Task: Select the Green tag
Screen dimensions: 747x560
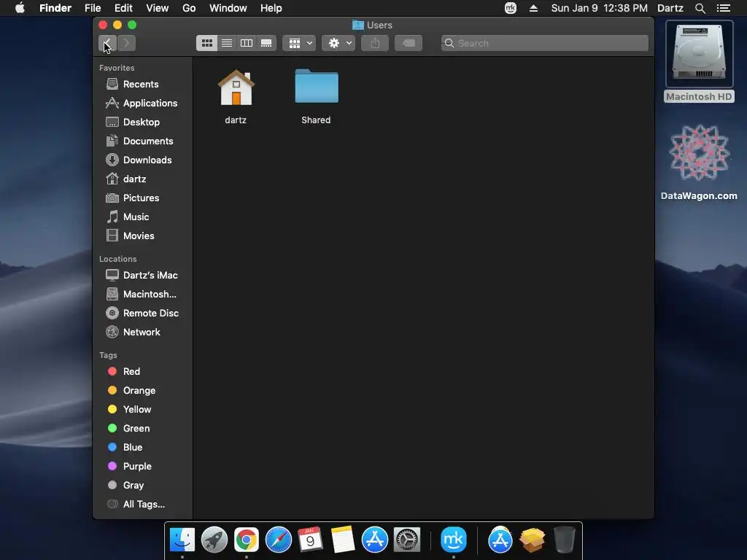Action: click(x=143, y=429)
